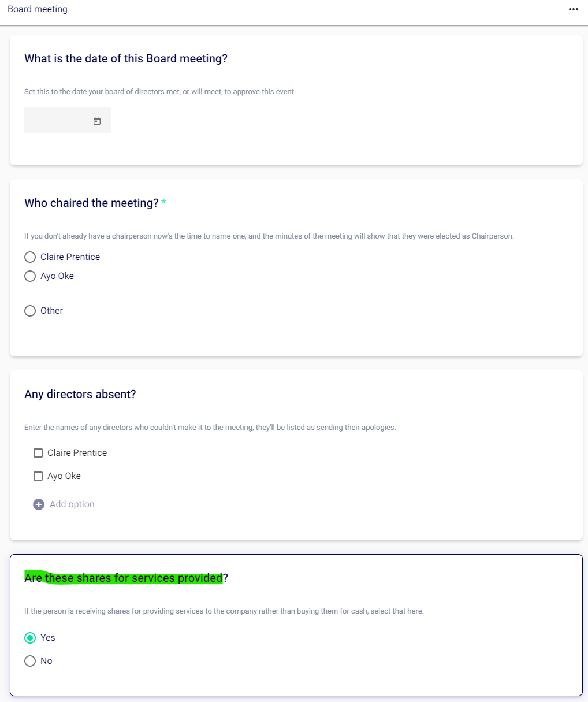This screenshot has height=702, width=588.
Task: Click the highlighted shares for services heading
Action: [124, 578]
